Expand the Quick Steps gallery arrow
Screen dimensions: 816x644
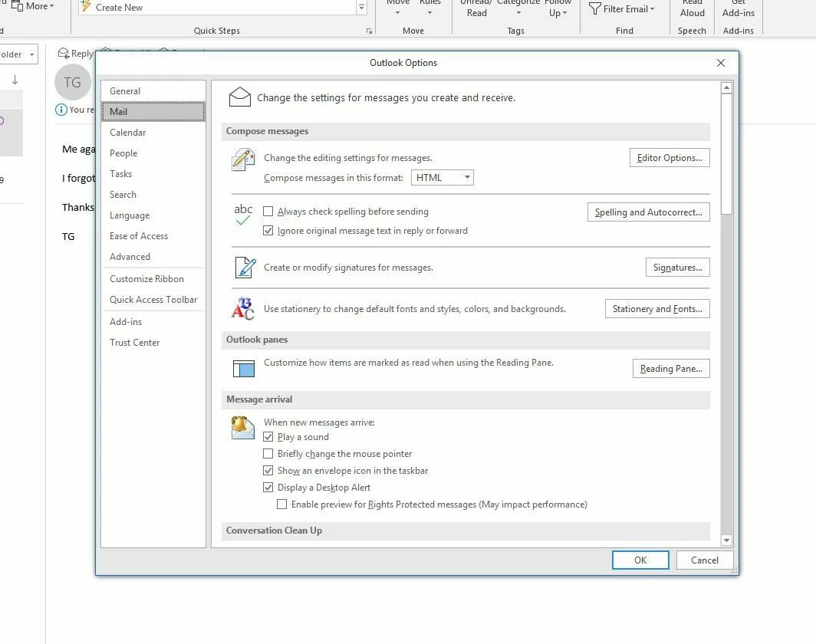tap(361, 7)
